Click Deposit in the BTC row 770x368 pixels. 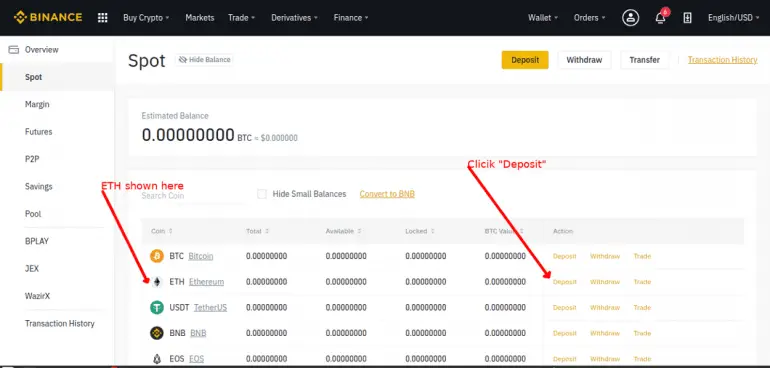[564, 256]
